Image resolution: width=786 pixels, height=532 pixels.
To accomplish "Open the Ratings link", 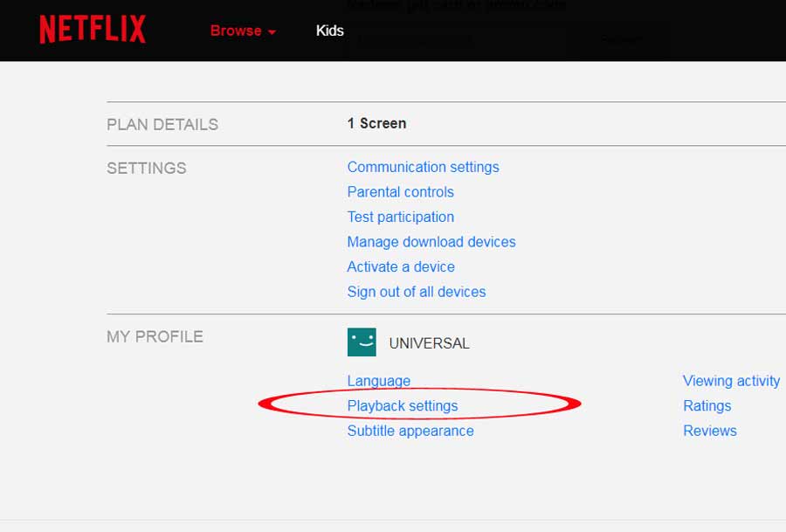I will (x=707, y=405).
